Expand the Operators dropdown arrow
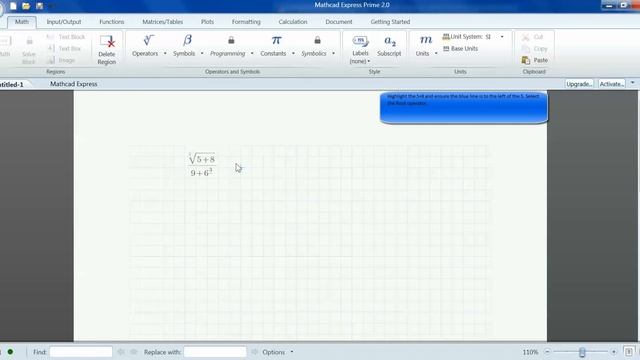Screen dimensions: 640x360 165,53
